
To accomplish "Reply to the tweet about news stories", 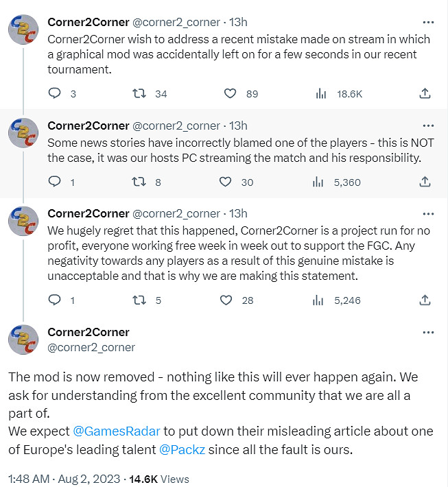I will click(x=56, y=182).
